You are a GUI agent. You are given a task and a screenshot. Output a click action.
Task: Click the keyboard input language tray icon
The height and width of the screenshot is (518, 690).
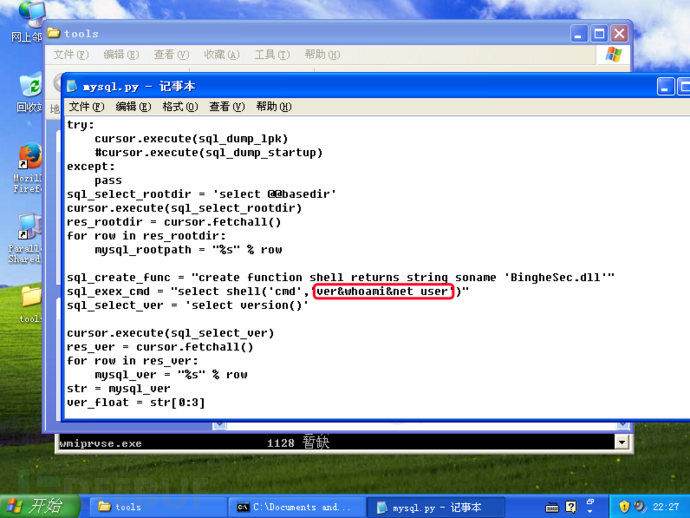[x=552, y=507]
